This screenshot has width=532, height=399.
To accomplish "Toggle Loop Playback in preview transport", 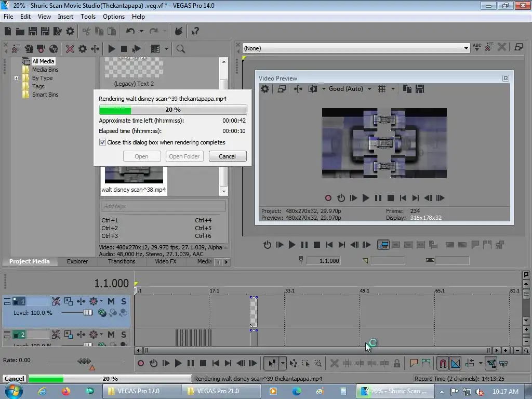I will pyautogui.click(x=341, y=198).
